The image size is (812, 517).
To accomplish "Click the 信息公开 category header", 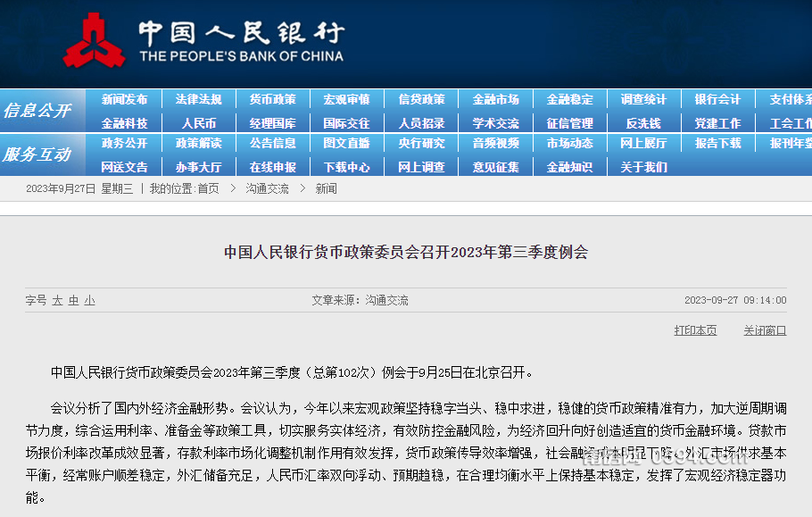I will (37, 111).
